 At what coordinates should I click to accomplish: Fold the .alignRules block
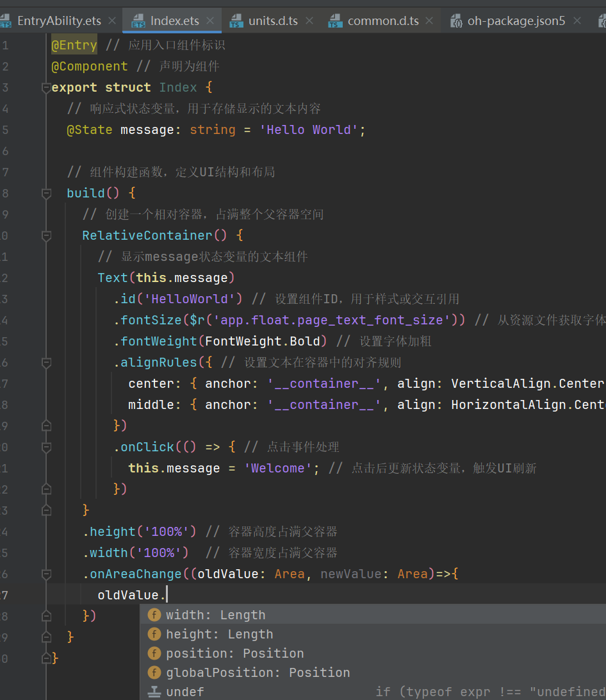(x=46, y=363)
